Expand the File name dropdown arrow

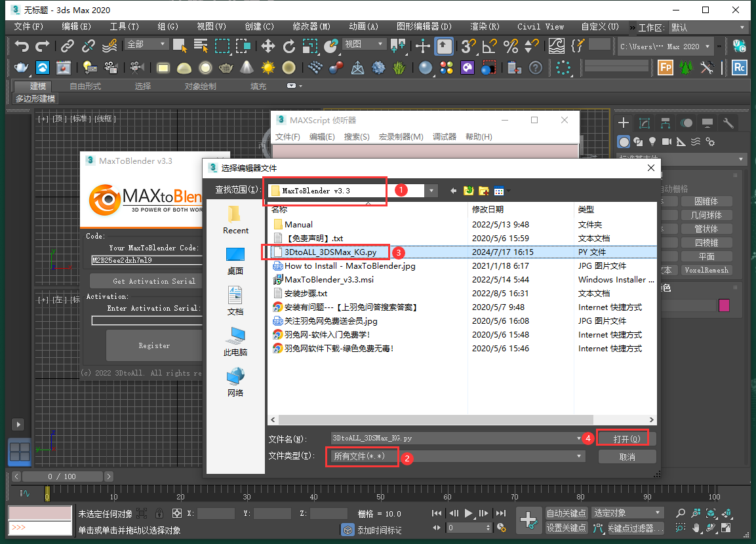(578, 438)
